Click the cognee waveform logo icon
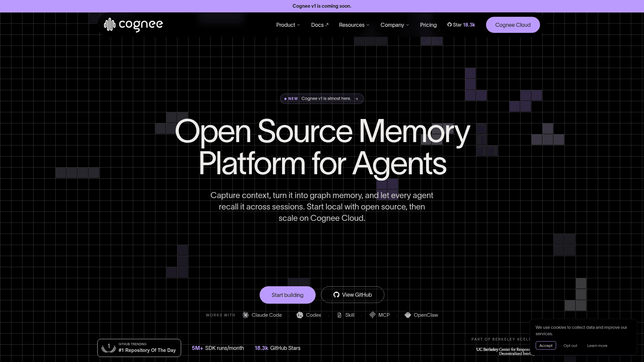 coord(110,24)
